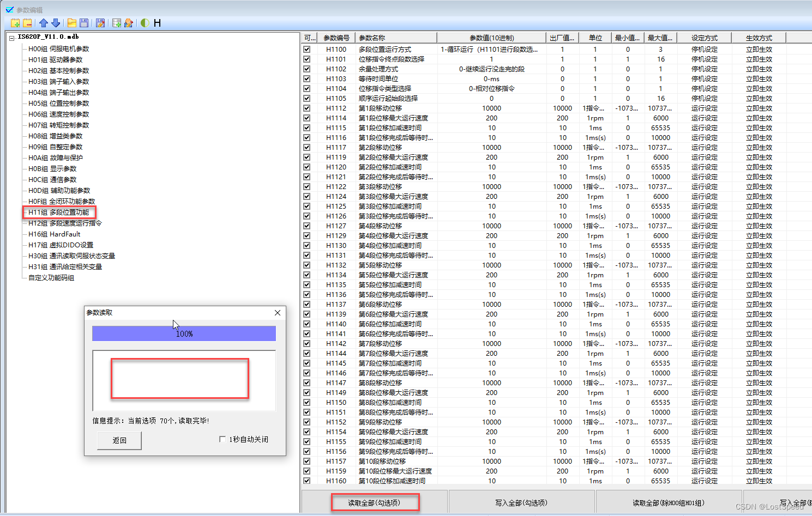Image resolution: width=812 pixels, height=516 pixels.
Task: Uncheck the checkbox for row H1100
Action: [x=307, y=49]
